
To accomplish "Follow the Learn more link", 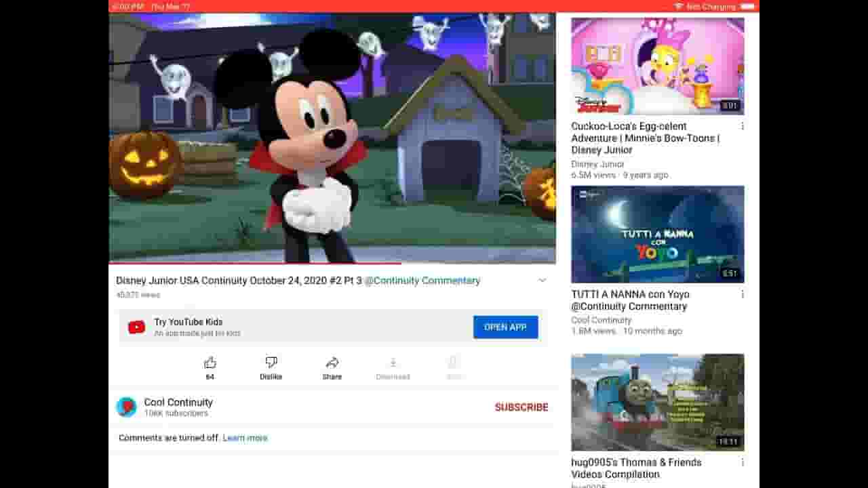I will (x=245, y=438).
